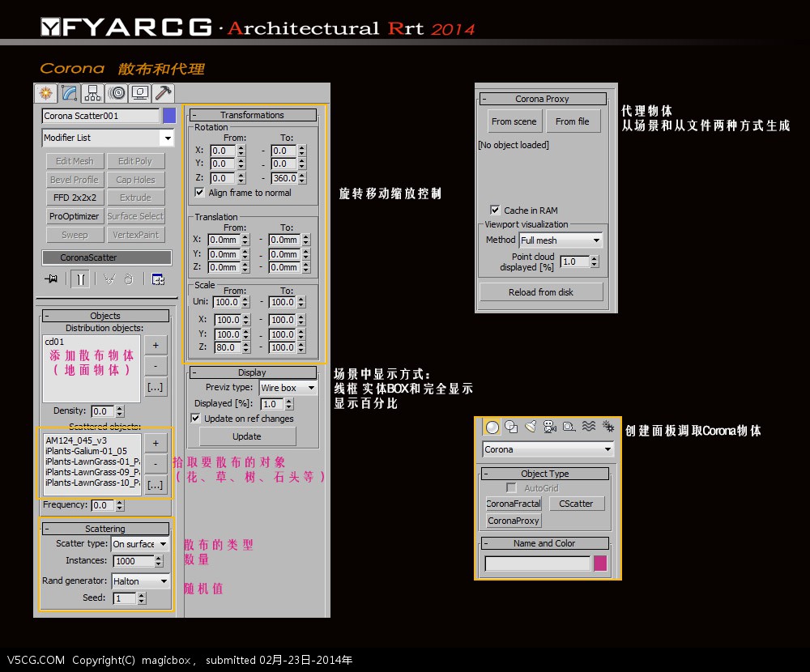Image resolution: width=810 pixels, height=672 pixels.
Task: Open distribution objects list picker [...]
Action: (x=156, y=387)
